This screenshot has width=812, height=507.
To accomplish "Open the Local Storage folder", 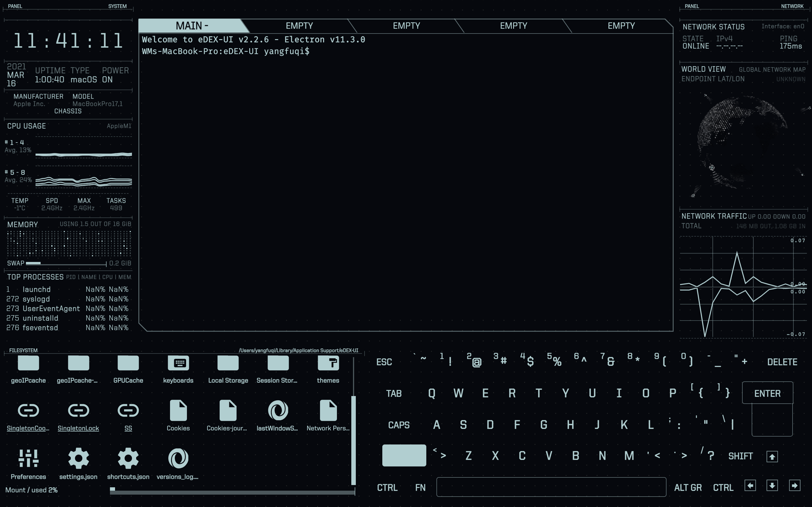I will click(228, 363).
